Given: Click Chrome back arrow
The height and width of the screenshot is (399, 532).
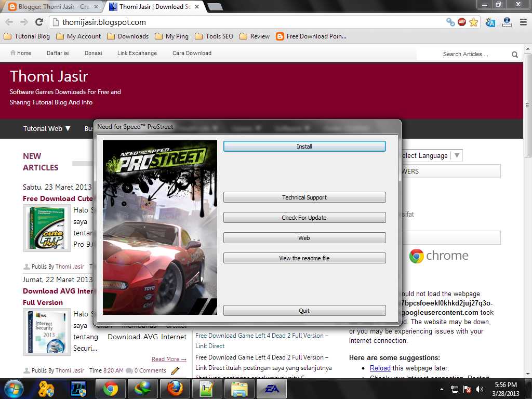Looking at the screenshot, I should point(9,22).
